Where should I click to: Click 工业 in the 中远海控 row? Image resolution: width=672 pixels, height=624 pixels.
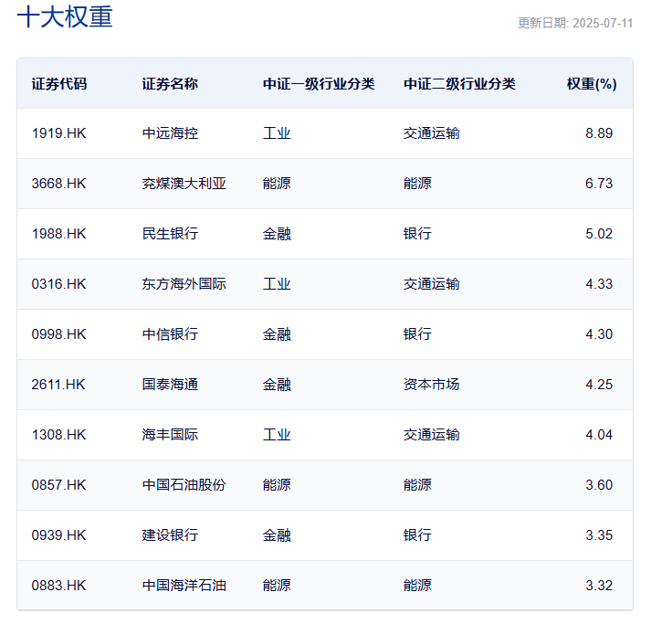pos(277,133)
